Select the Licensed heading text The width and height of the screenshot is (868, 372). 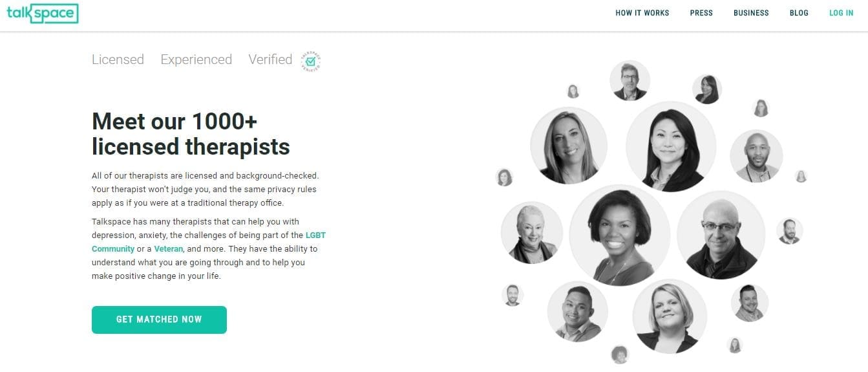coord(118,60)
